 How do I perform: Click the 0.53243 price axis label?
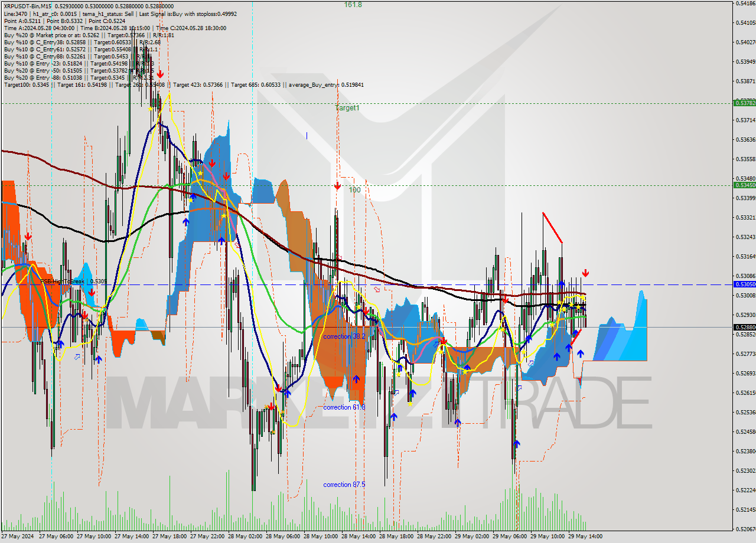[x=746, y=237]
